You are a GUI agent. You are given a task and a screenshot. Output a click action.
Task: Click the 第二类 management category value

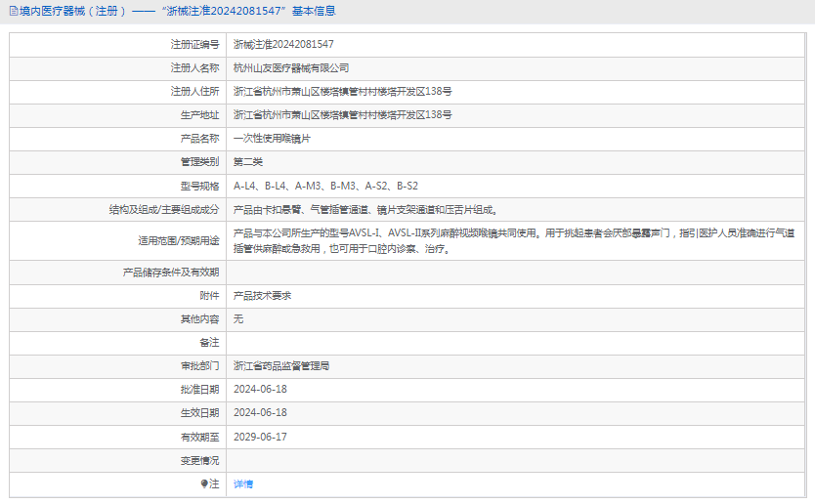tap(248, 162)
